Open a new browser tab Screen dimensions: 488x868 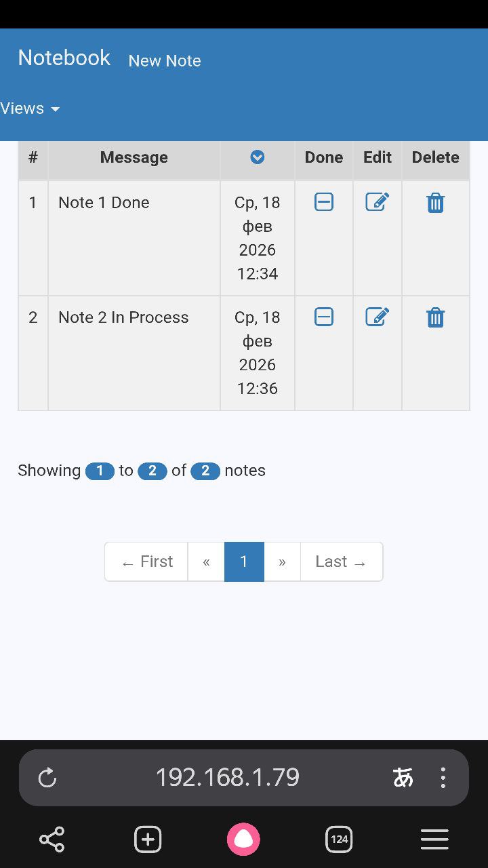148,840
